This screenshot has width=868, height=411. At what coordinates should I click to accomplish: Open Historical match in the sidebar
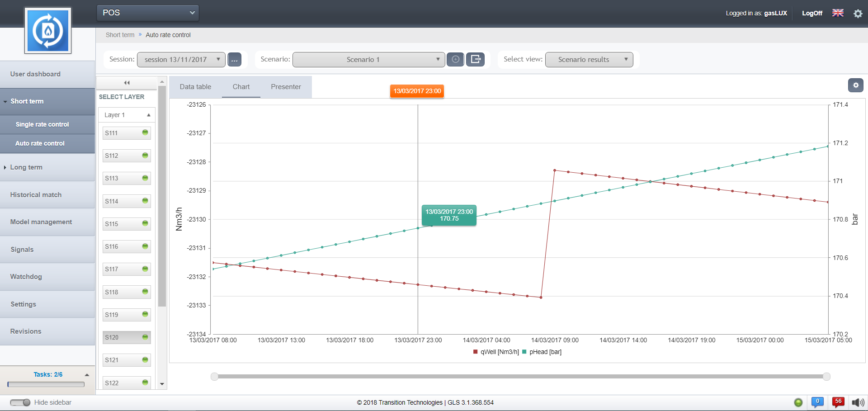[x=36, y=195]
